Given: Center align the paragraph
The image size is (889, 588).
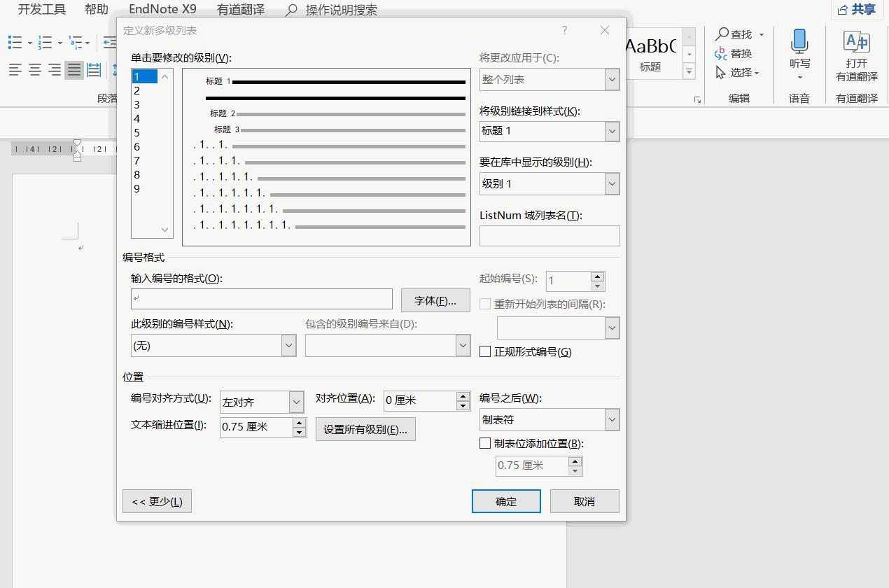Looking at the screenshot, I should [34, 70].
